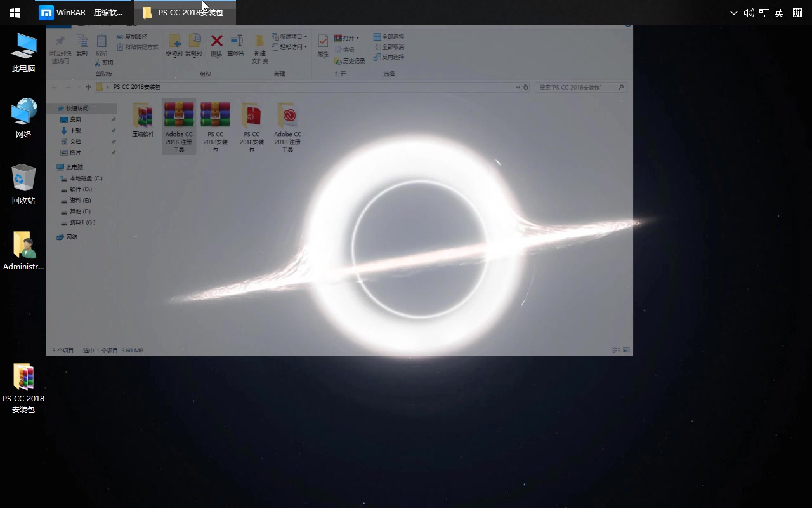This screenshot has height=508, width=812.
Task: Select 本地磁盘 (C:) drive
Action: (81, 178)
